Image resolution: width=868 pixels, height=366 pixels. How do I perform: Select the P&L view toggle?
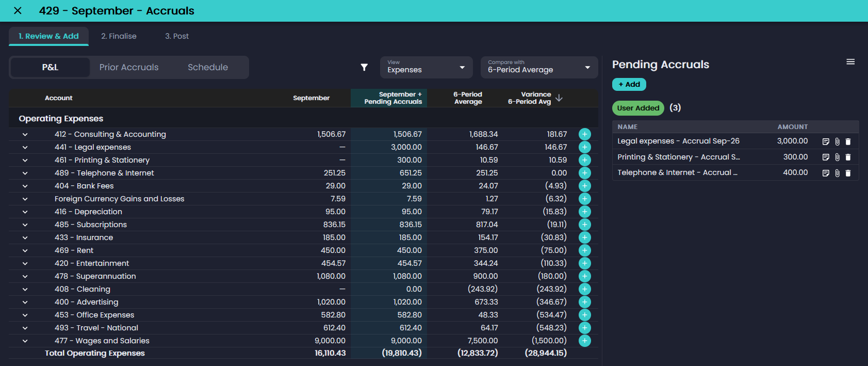[x=50, y=67]
